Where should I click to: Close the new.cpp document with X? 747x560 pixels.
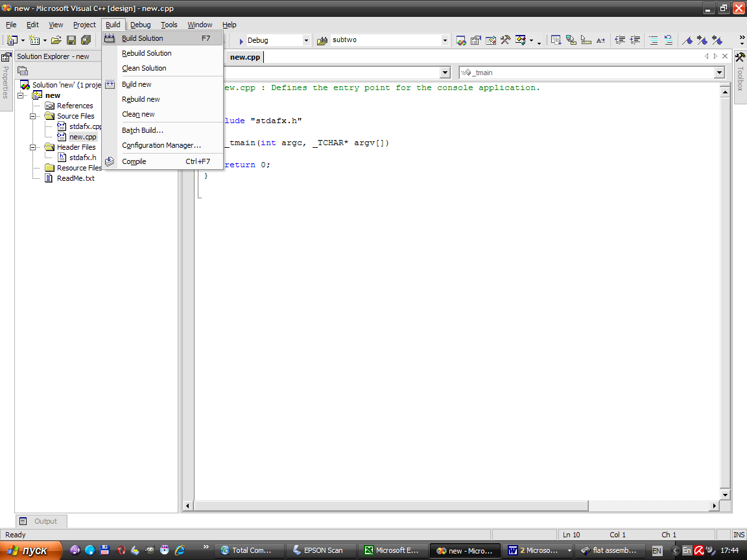point(725,56)
